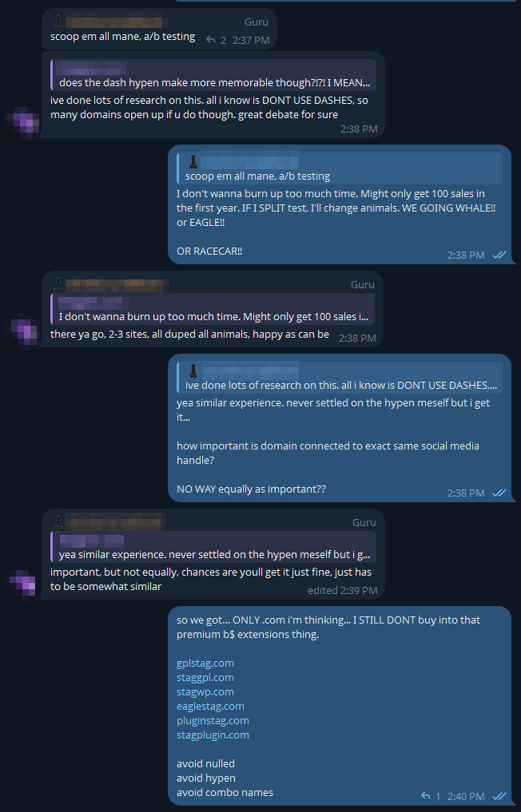Open the gplstag.com link
Image resolution: width=521 pixels, height=812 pixels.
point(205,663)
